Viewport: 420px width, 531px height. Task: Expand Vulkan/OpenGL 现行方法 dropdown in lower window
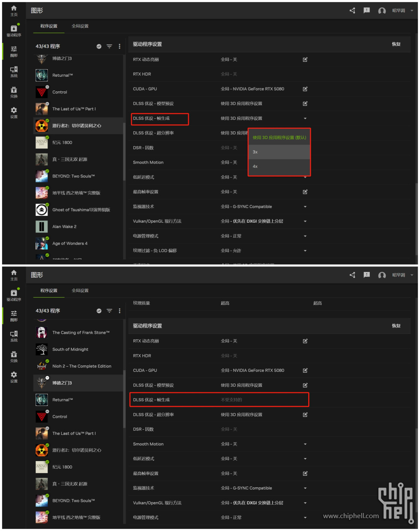pos(305,503)
